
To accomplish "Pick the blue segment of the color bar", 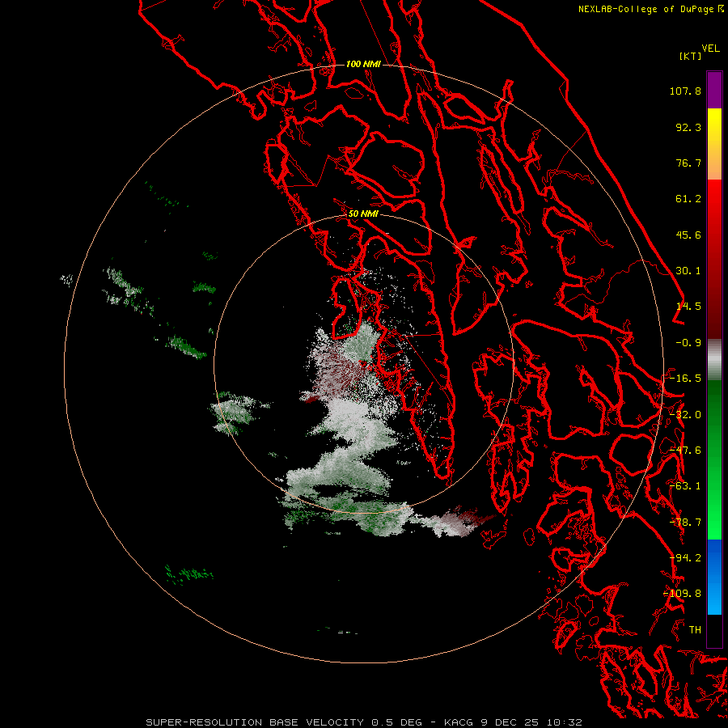I will [x=714, y=577].
